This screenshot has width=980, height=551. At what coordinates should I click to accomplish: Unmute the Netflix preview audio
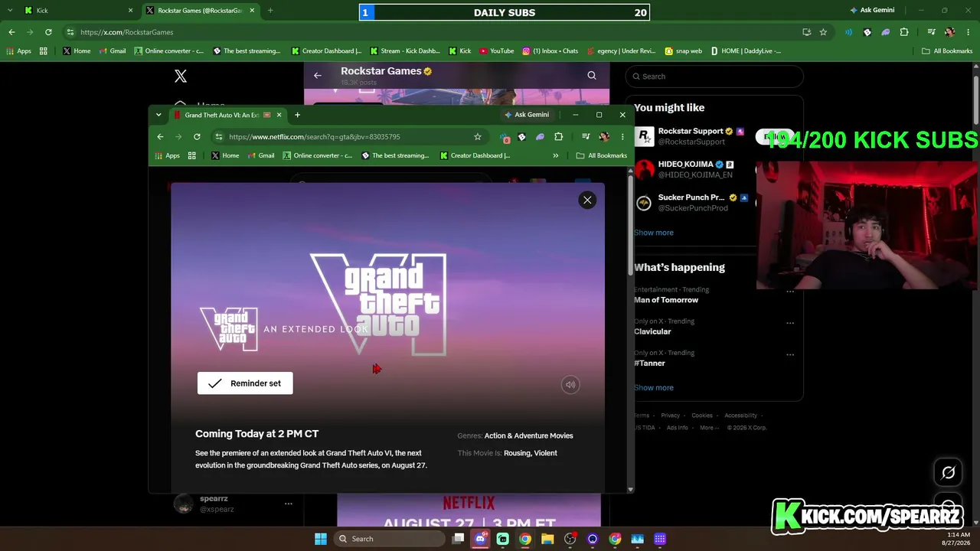570,385
